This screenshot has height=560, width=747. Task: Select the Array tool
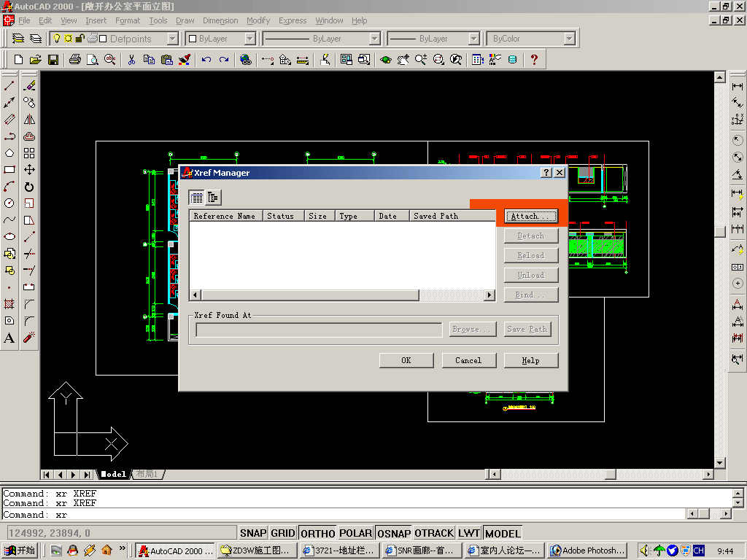pyautogui.click(x=29, y=153)
